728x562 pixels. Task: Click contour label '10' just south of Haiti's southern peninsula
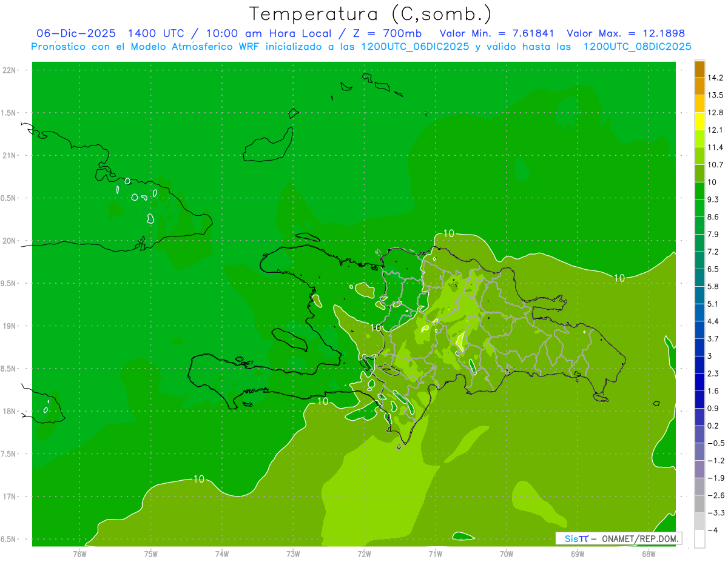point(323,401)
